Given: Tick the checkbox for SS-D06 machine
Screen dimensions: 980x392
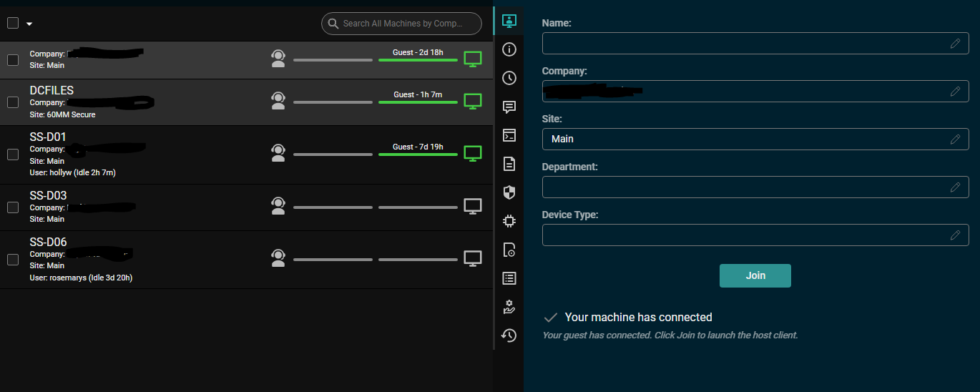Looking at the screenshot, I should point(13,260).
